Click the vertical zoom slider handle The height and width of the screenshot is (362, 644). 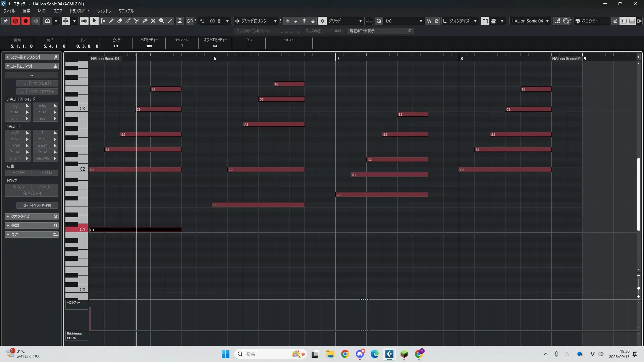[x=638, y=288]
